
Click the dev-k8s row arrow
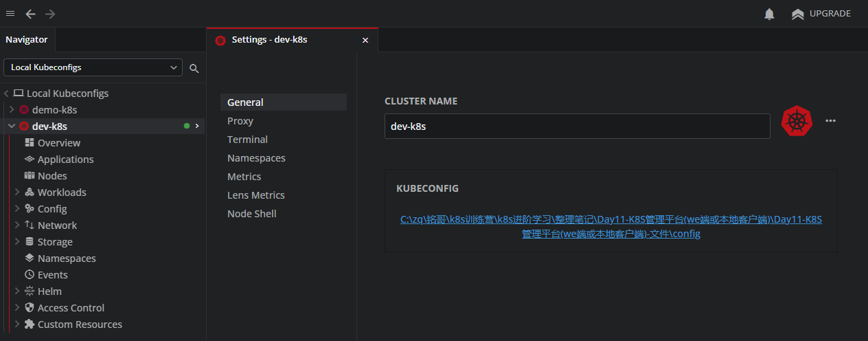197,126
